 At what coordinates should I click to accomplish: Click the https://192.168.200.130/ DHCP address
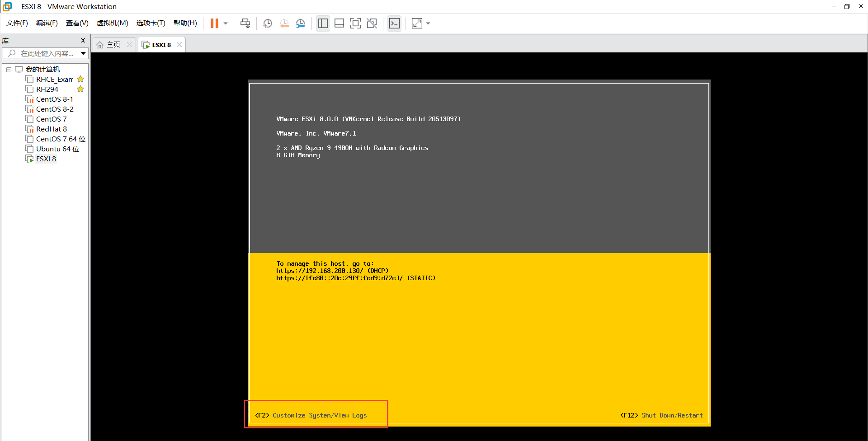[x=332, y=271]
